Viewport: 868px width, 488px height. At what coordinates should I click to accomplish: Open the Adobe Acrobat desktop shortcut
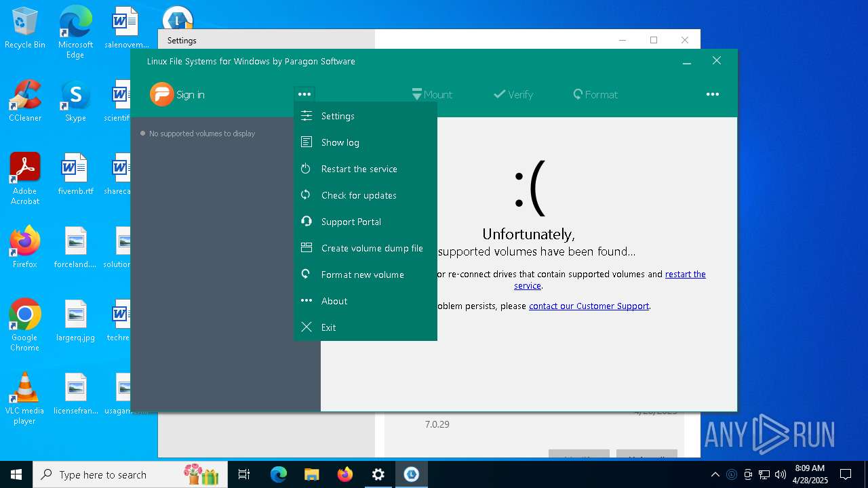coord(25,178)
